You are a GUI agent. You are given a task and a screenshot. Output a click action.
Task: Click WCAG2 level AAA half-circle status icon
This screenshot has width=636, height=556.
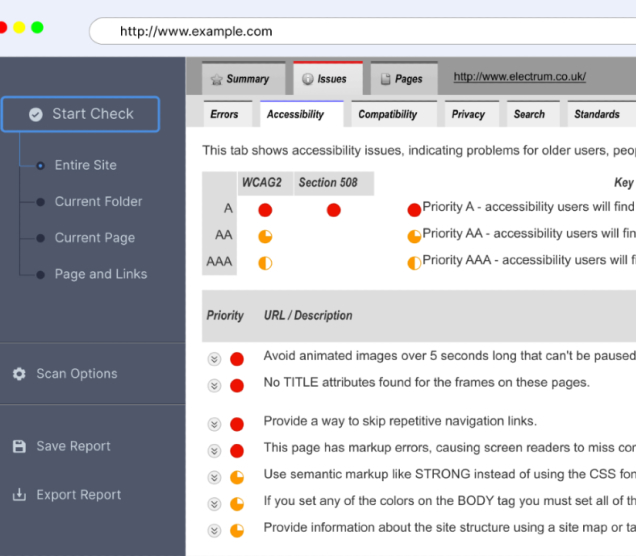click(265, 263)
